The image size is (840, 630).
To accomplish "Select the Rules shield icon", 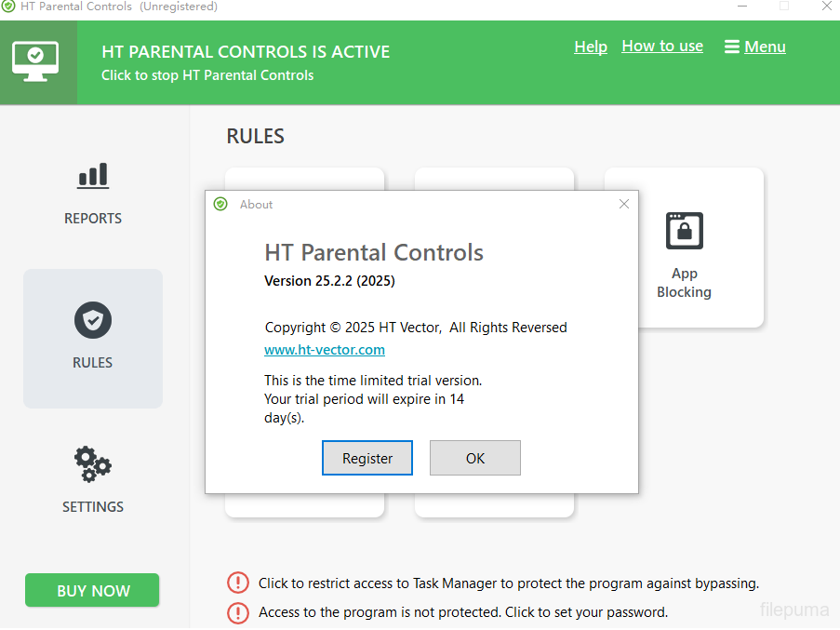I will pos(93,321).
